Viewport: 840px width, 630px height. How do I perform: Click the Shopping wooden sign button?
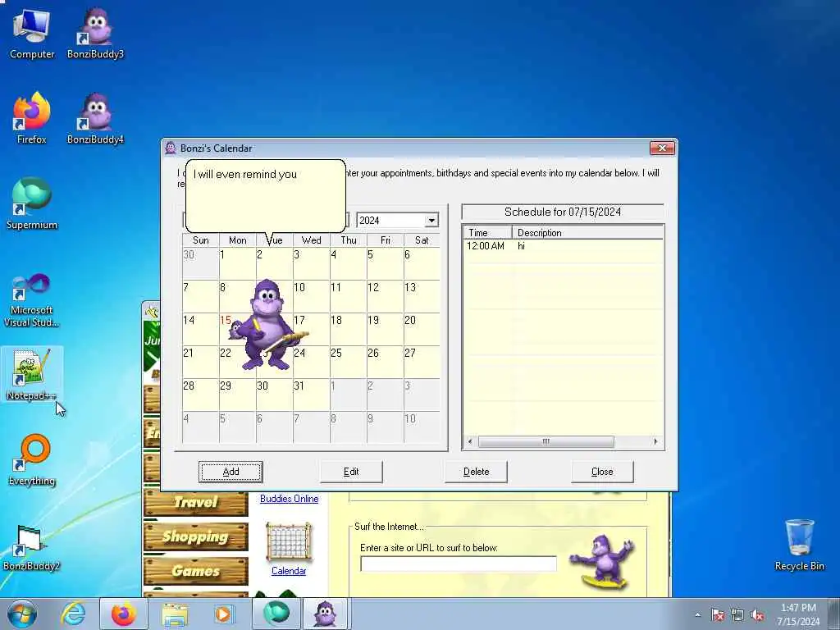[195, 536]
